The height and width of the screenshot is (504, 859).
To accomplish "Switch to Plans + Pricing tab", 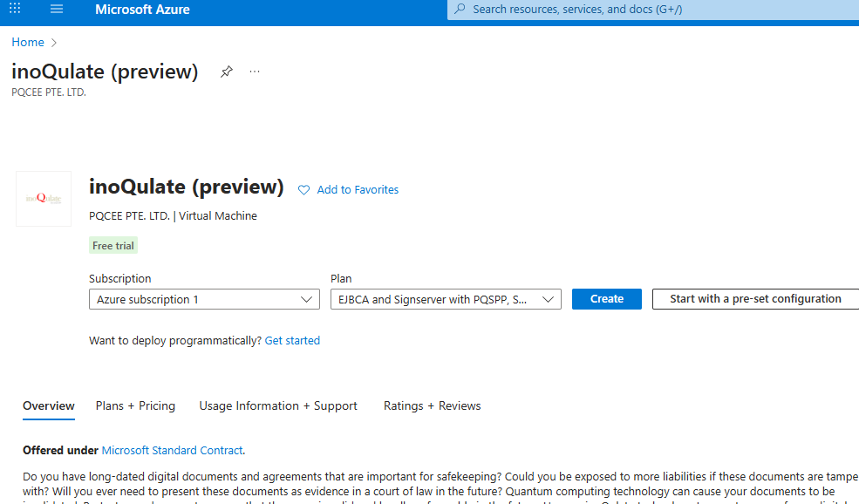I will point(135,406).
